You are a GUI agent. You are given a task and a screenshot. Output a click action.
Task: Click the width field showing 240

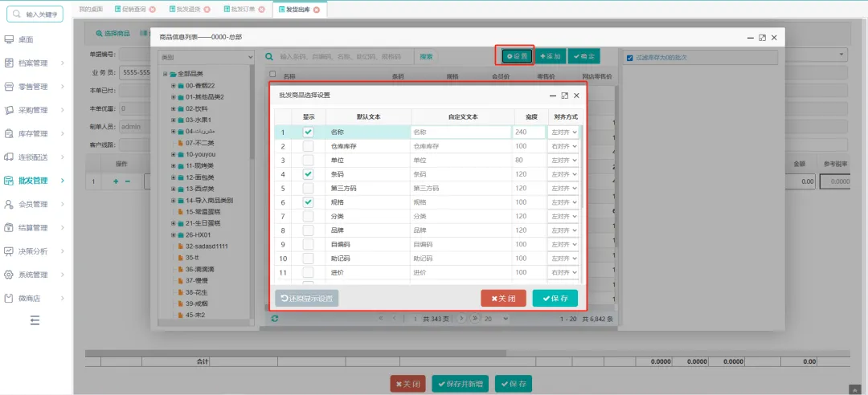click(529, 132)
